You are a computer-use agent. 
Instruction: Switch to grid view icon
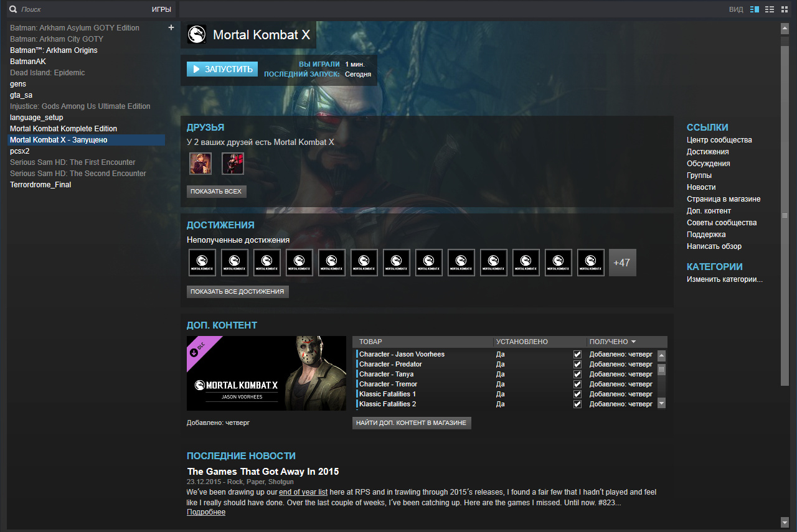[785, 9]
